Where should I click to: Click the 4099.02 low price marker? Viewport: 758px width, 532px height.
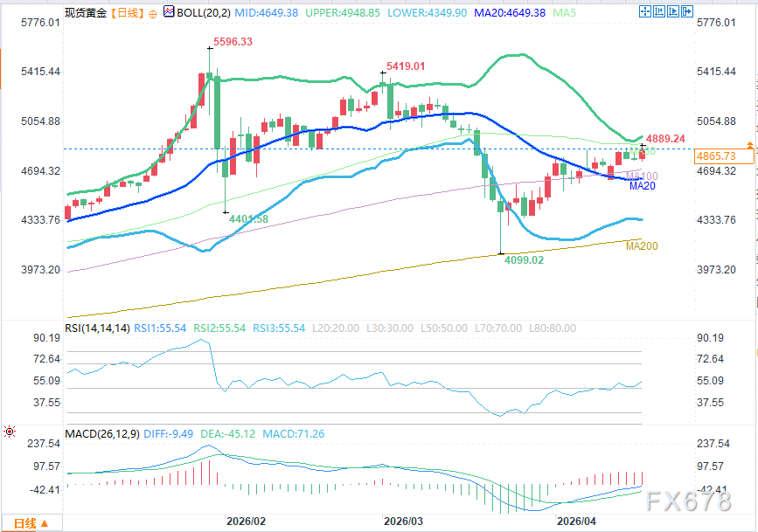coord(525,260)
